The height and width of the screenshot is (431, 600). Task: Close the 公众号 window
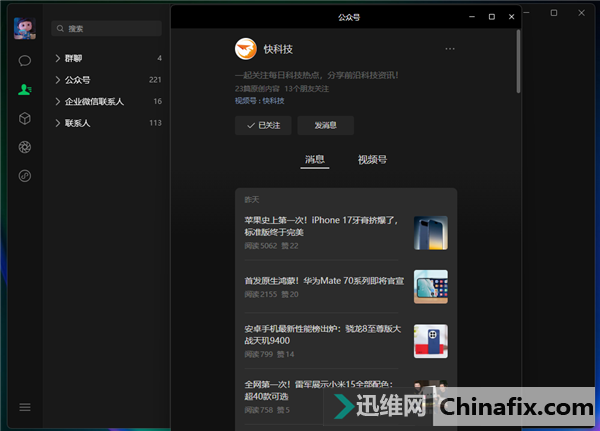512,17
